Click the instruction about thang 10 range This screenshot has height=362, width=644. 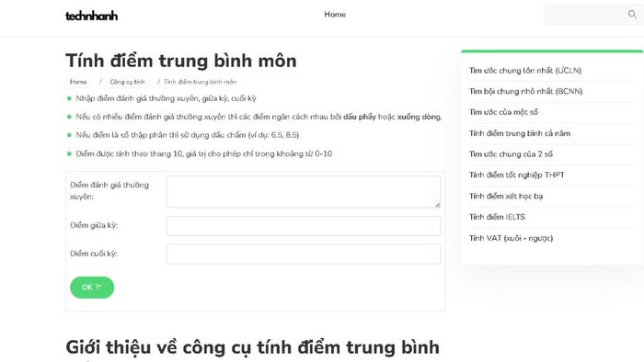pos(203,153)
